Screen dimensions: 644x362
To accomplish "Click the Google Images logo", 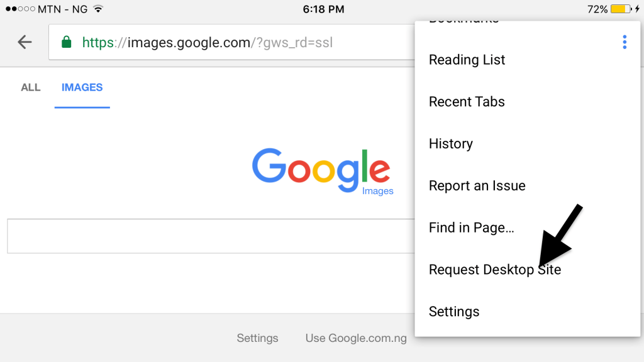I will [323, 171].
